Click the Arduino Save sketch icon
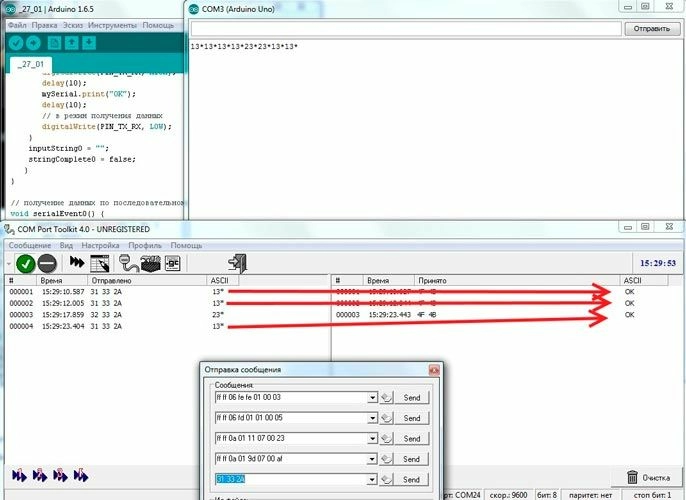686x500 pixels. point(89,43)
